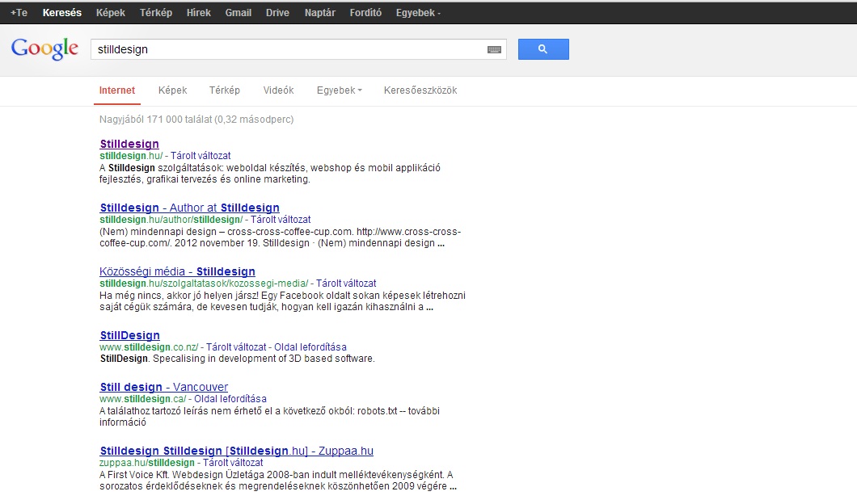Open Gmail from the top black bar
Viewport: 857px width, 504px height.
point(239,13)
